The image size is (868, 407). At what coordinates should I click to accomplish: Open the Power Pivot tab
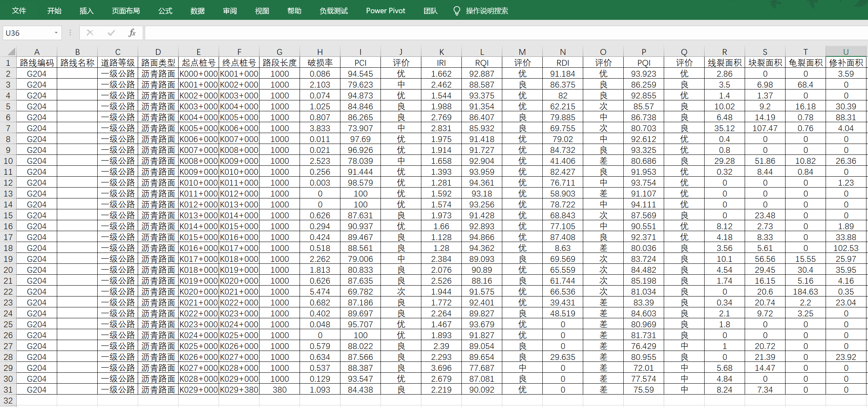pos(386,11)
